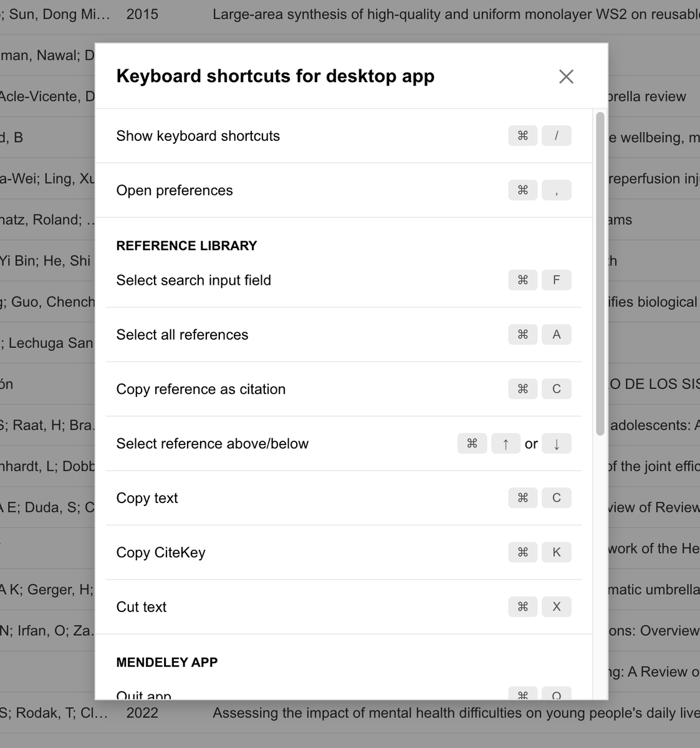Click the down arrow key badge
Viewport: 700px width, 748px height.
[x=557, y=444]
